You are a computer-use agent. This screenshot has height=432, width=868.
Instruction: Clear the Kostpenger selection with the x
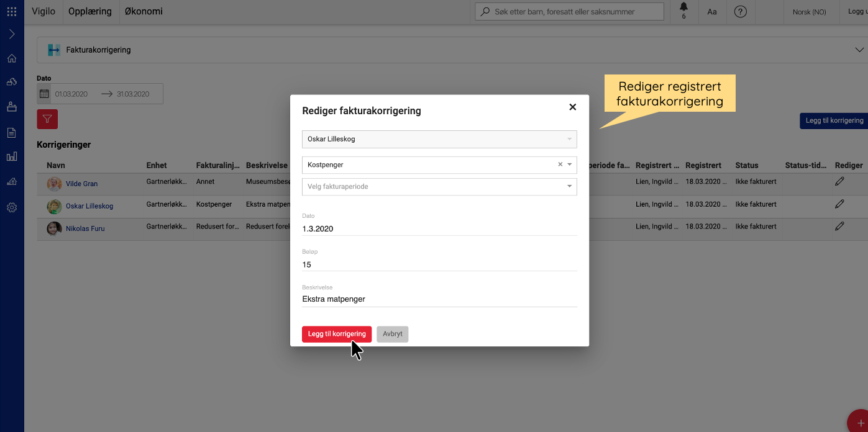pyautogui.click(x=560, y=164)
